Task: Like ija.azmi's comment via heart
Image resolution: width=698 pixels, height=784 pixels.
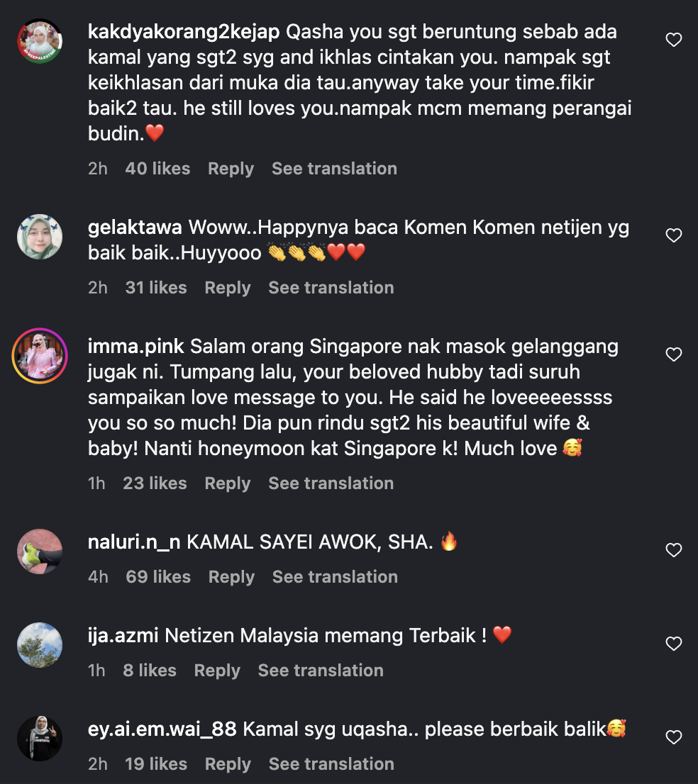Action: tap(673, 644)
